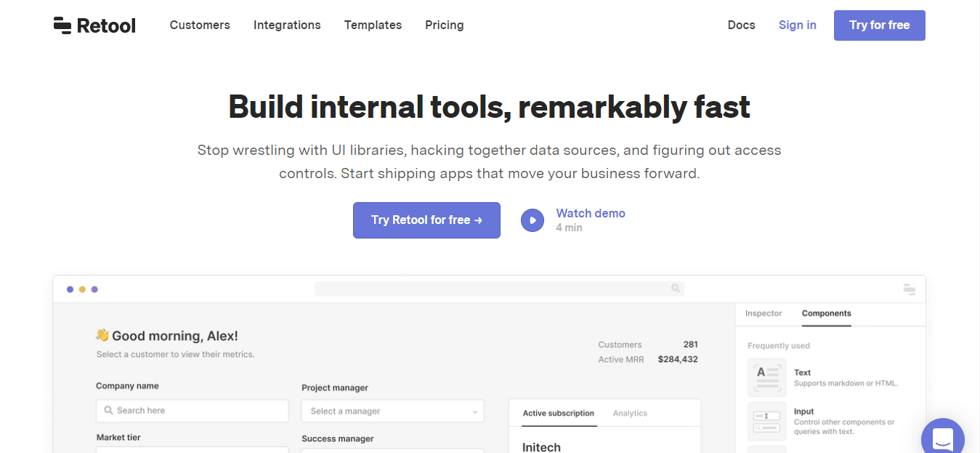Open the Project manager dropdown
Screen dimensions: 980x453
393,411
